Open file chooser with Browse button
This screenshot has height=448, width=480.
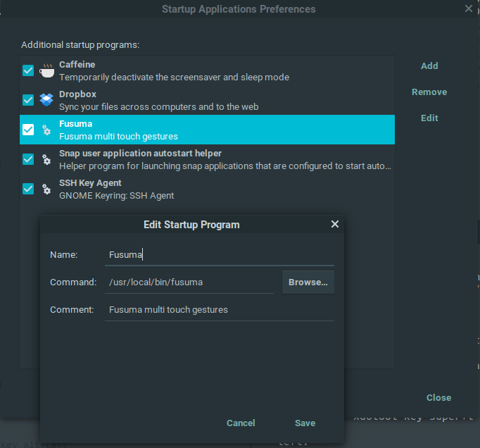[308, 282]
